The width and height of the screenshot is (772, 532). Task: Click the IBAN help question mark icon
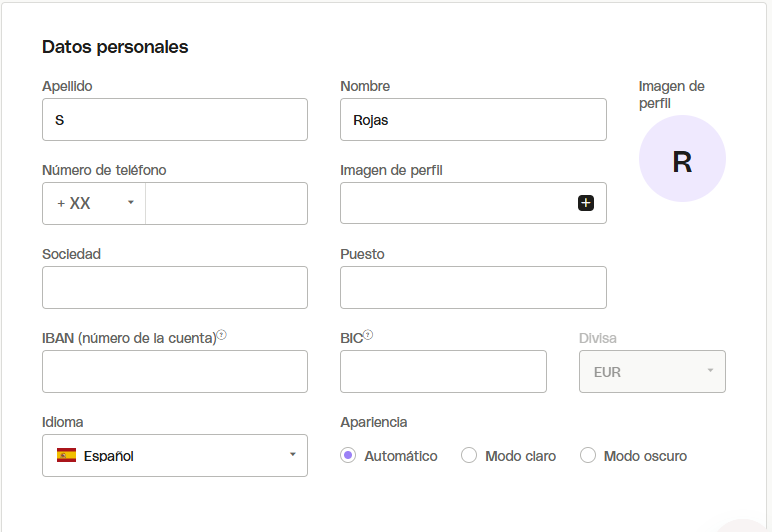(x=222, y=335)
